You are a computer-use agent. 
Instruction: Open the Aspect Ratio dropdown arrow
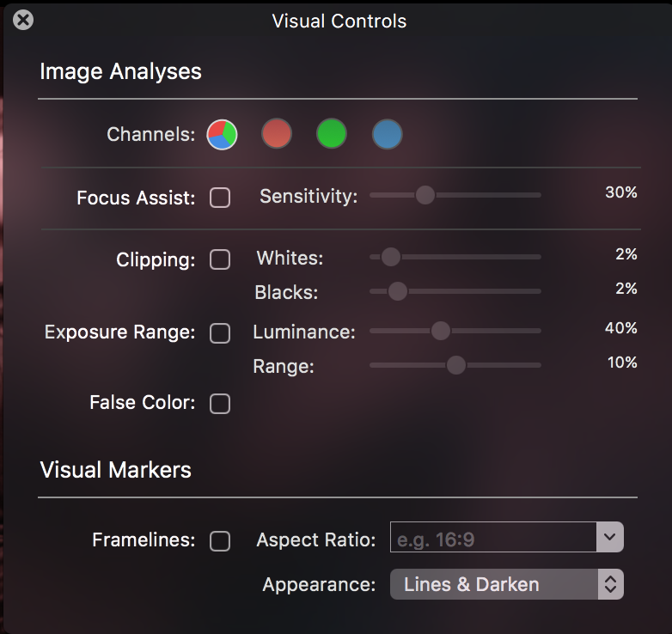pyautogui.click(x=609, y=537)
